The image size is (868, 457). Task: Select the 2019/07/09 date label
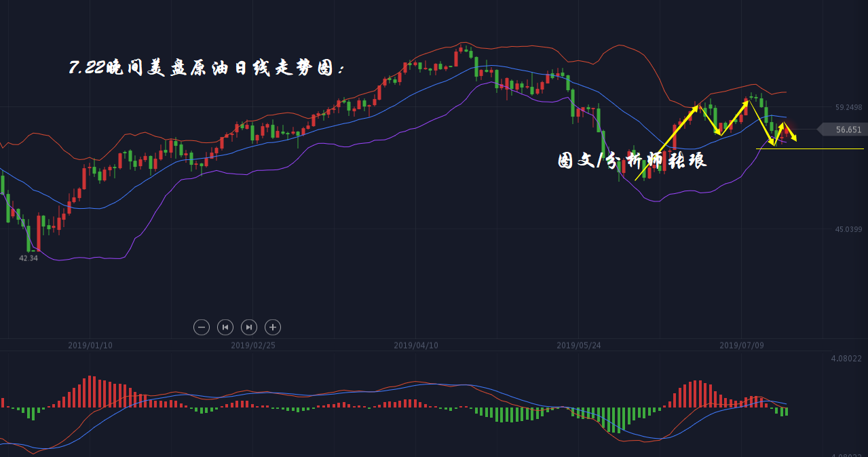click(x=742, y=345)
